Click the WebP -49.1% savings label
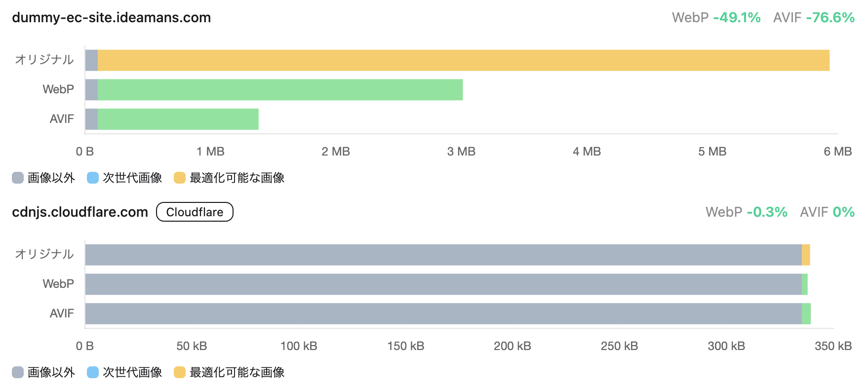Image resolution: width=868 pixels, height=392 pixels. coord(716,18)
